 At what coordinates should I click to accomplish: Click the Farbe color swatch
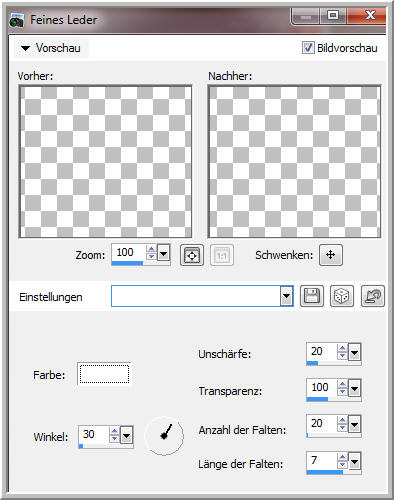click(104, 374)
